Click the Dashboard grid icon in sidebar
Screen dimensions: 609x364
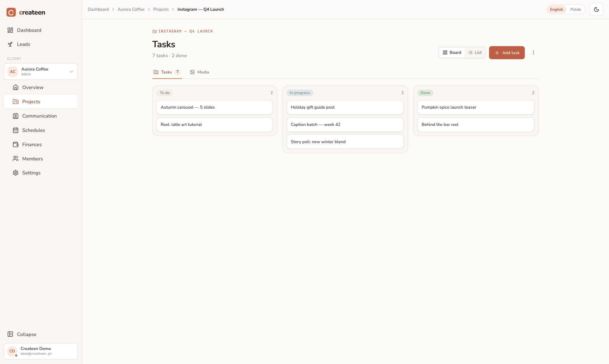10,30
